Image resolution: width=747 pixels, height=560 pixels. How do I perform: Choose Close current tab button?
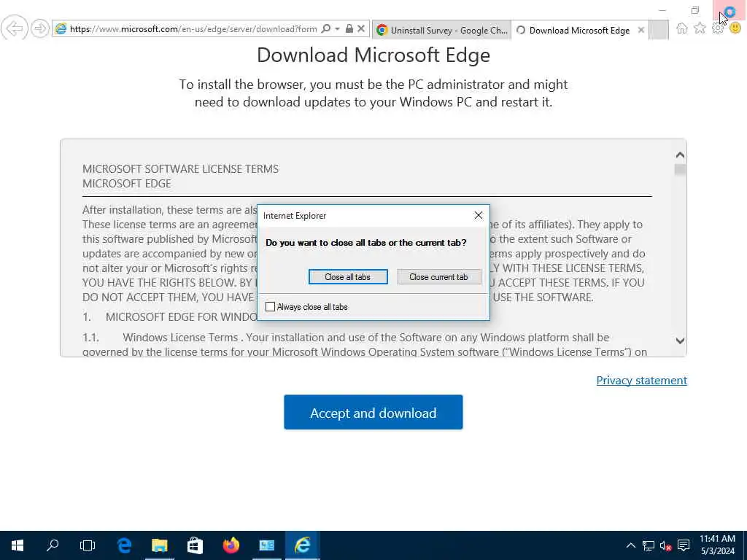(438, 276)
